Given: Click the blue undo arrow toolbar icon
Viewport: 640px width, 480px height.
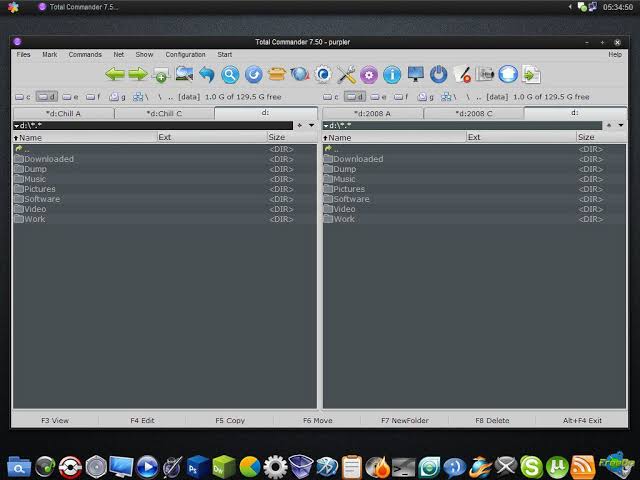Looking at the screenshot, I should (x=207, y=75).
